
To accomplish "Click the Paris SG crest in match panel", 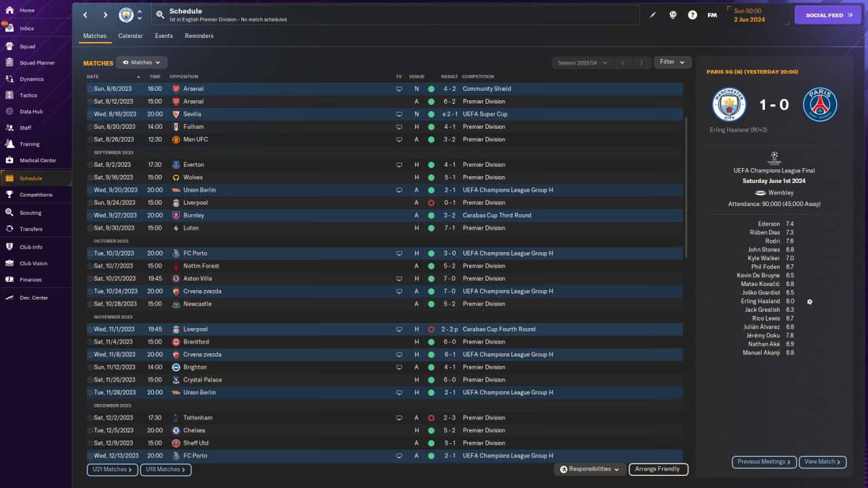I will click(820, 105).
